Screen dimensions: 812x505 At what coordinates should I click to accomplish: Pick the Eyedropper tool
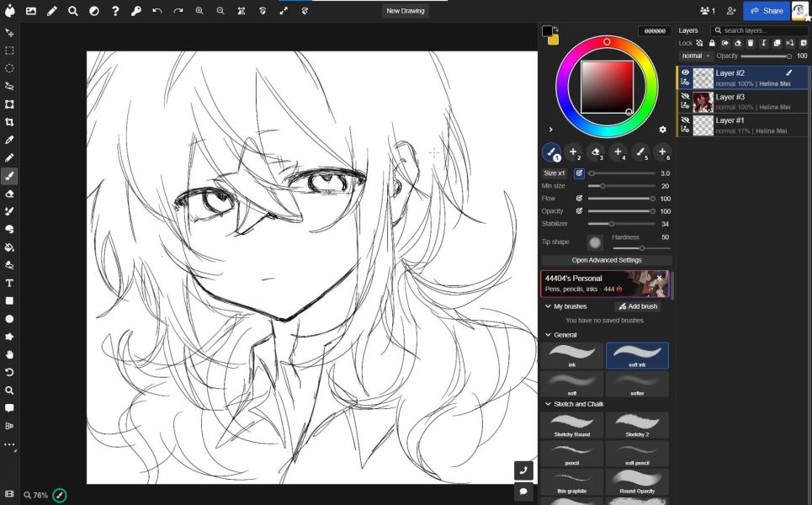(x=9, y=140)
